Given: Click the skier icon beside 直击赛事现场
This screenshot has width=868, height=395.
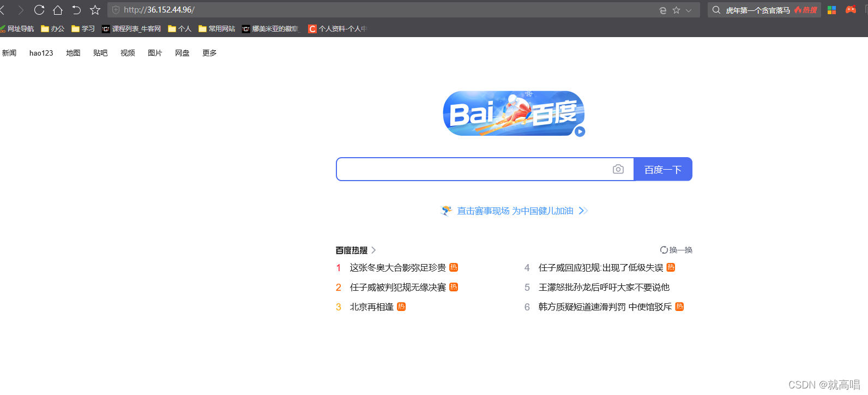Looking at the screenshot, I should tap(447, 211).
